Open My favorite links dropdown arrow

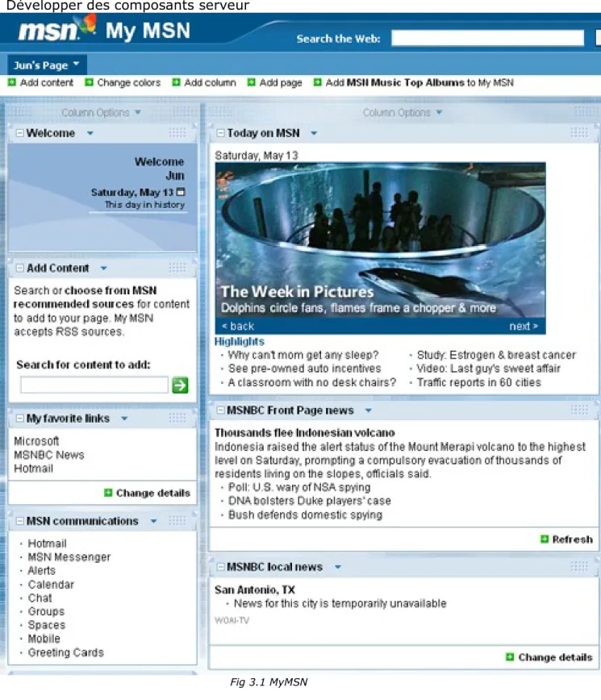pyautogui.click(x=124, y=419)
